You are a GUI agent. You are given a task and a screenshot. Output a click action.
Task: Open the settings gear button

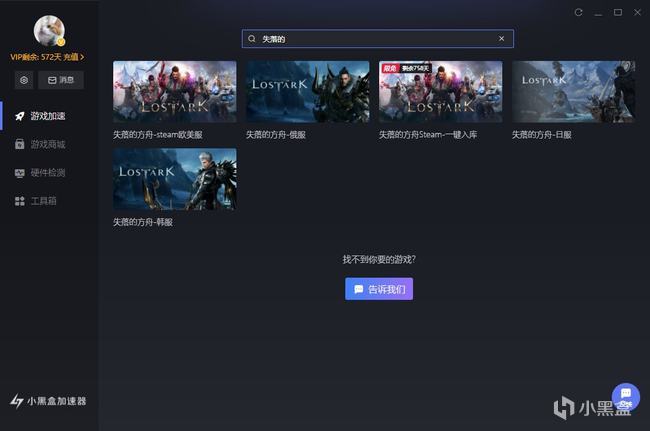coord(24,80)
